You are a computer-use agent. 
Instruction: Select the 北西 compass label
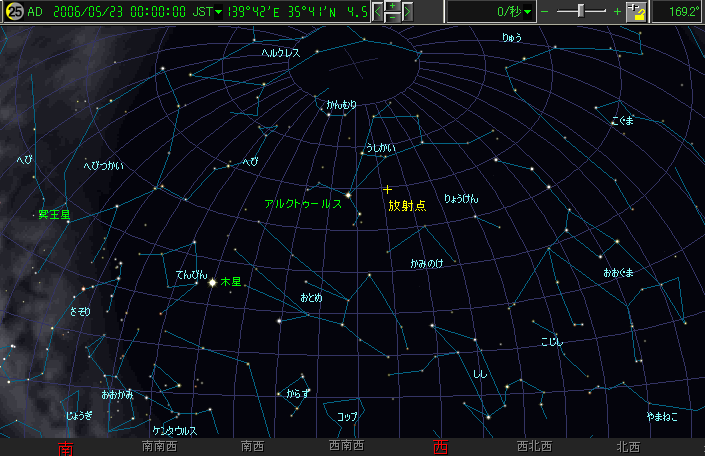[628, 447]
